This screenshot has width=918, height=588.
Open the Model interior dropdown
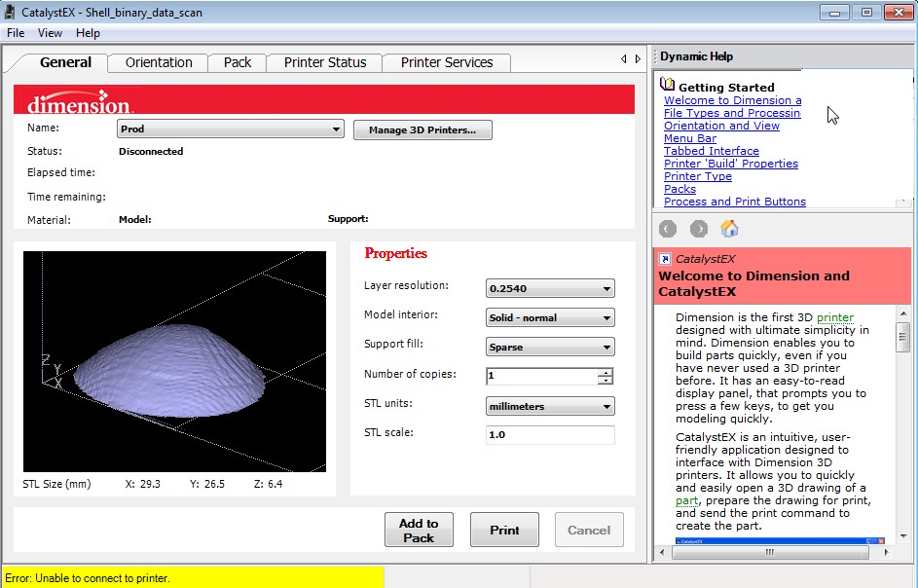click(550, 317)
